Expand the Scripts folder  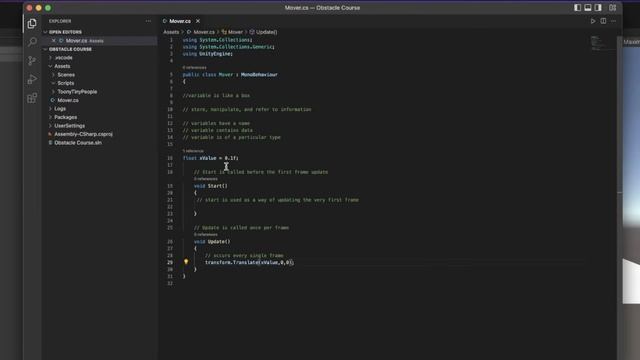coord(66,83)
